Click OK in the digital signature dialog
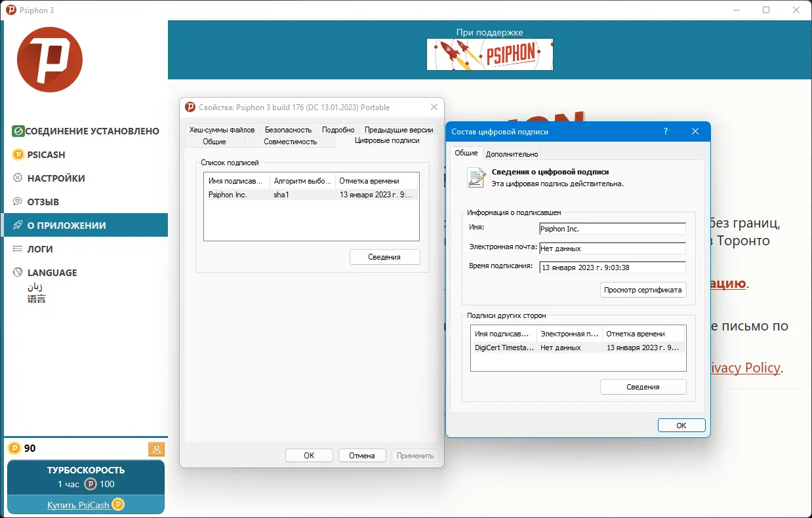 pyautogui.click(x=681, y=426)
